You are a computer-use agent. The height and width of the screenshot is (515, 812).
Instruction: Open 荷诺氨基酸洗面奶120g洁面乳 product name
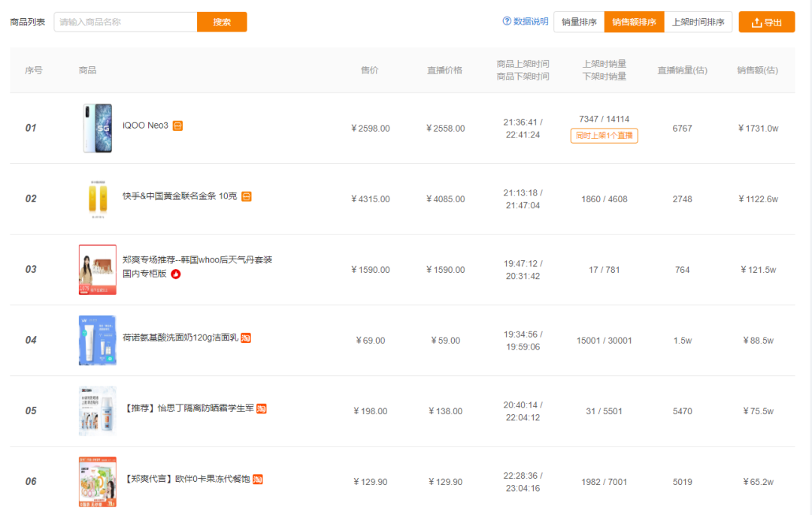[x=180, y=338]
